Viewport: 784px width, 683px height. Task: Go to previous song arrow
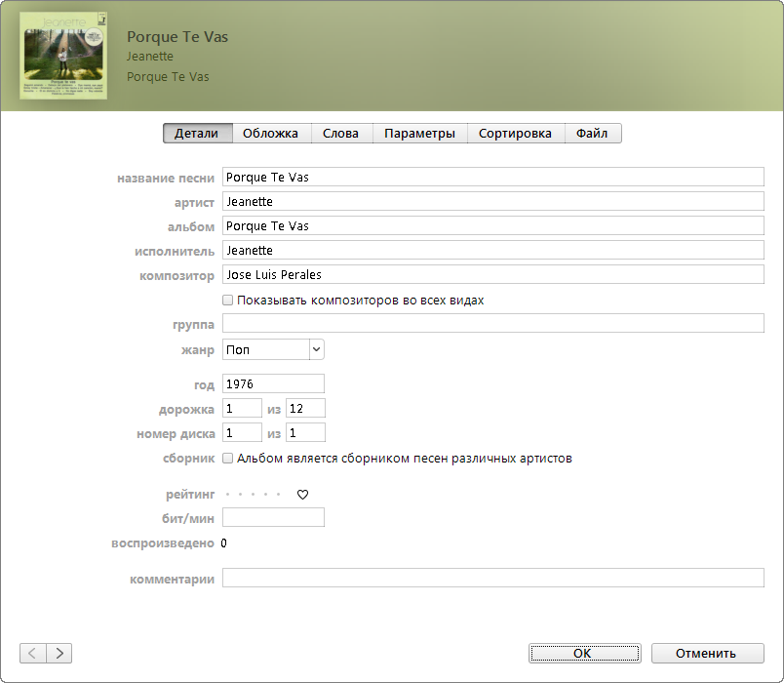point(32,653)
